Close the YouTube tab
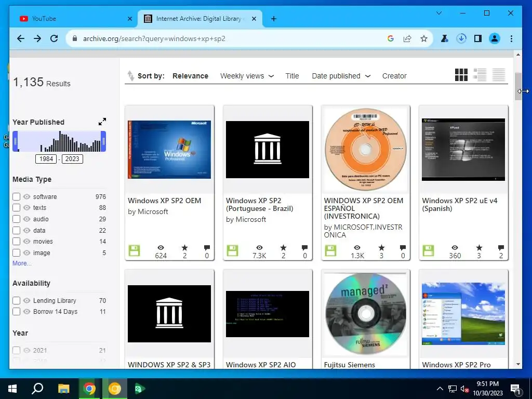 tap(129, 19)
